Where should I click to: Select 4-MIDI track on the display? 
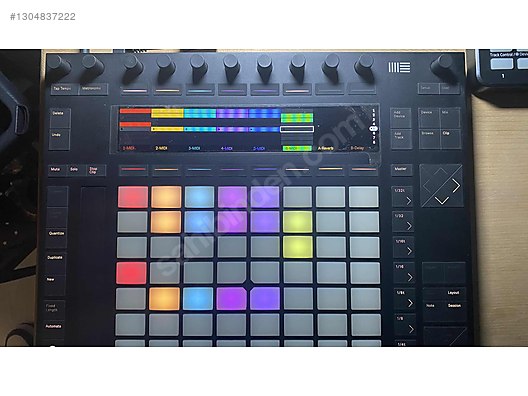coord(227,148)
